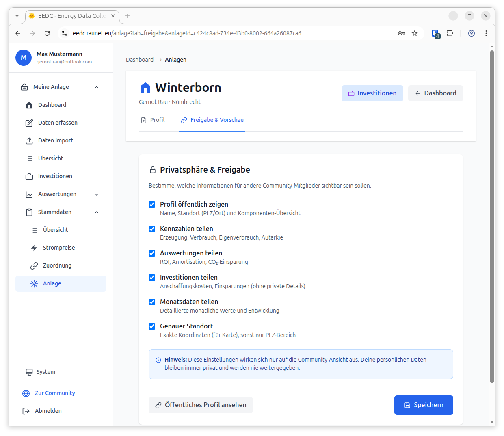Click the page vertical scrollbar
This screenshot has width=504, height=436.
click(x=492, y=215)
